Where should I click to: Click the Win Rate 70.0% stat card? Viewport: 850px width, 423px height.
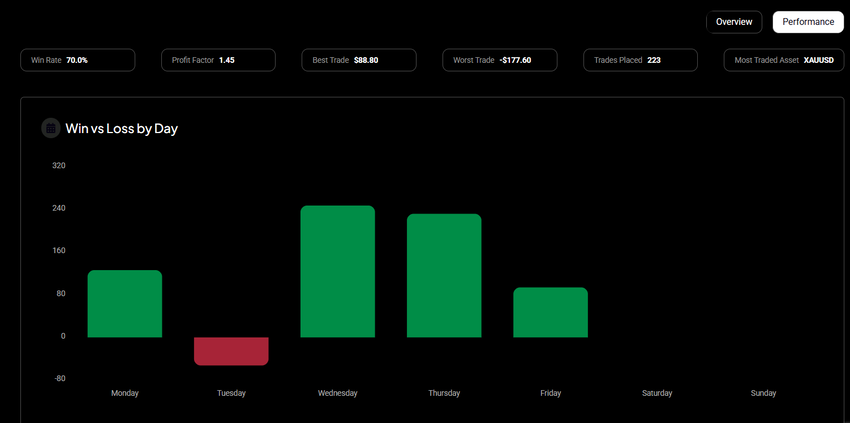click(x=78, y=60)
